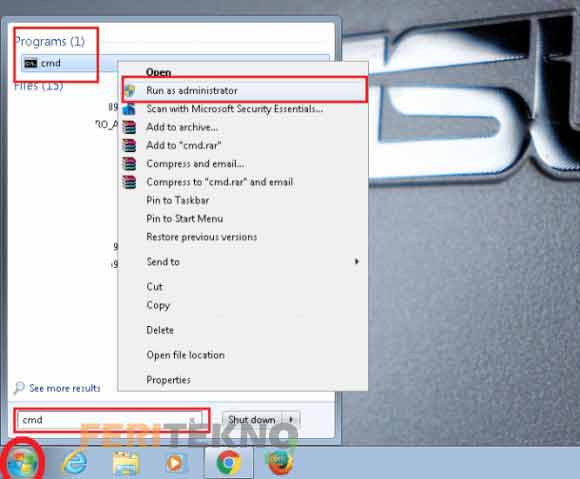Click the shield icon beside Run as administrator
Screen dimensions: 580x479
[130, 91]
